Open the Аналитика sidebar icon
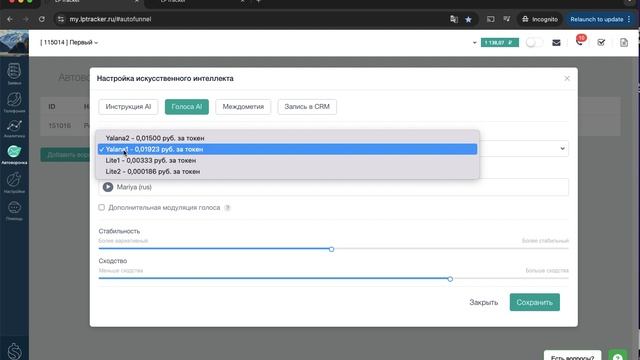This screenshot has width=640, height=360. pos(14,128)
